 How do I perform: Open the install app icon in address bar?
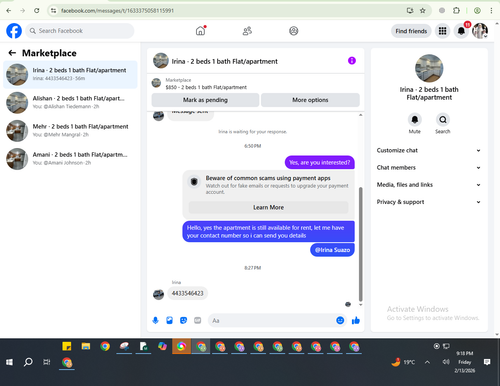[410, 11]
